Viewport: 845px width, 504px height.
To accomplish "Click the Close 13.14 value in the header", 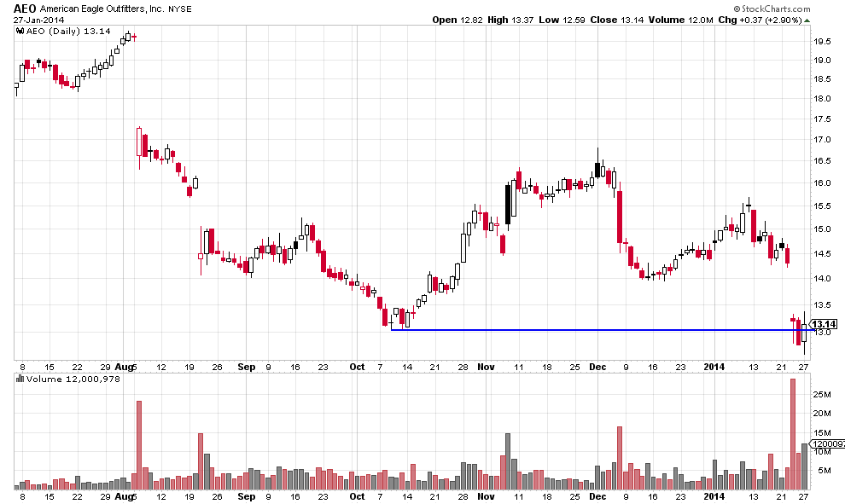I will pyautogui.click(x=616, y=20).
